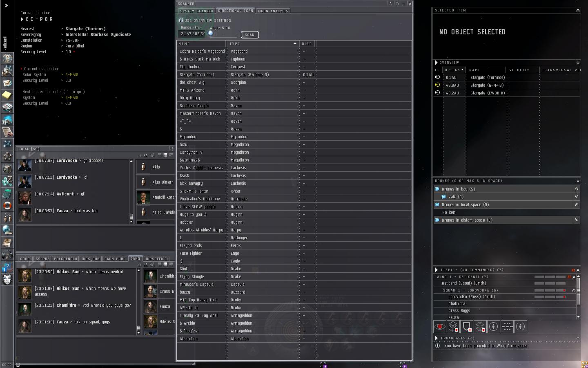The image size is (588, 368).
Task: Click the dots and dashes fleet broadcast icon
Action: pyautogui.click(x=507, y=327)
